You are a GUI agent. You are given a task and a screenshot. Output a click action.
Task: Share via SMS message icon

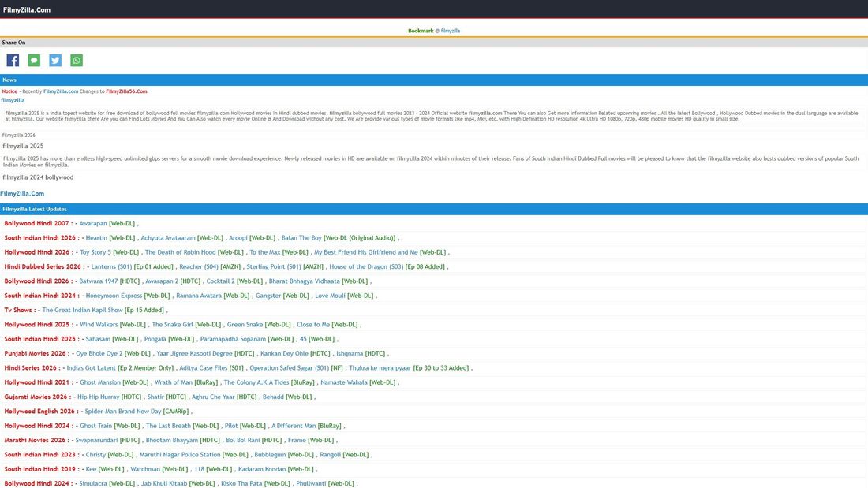pos(34,60)
